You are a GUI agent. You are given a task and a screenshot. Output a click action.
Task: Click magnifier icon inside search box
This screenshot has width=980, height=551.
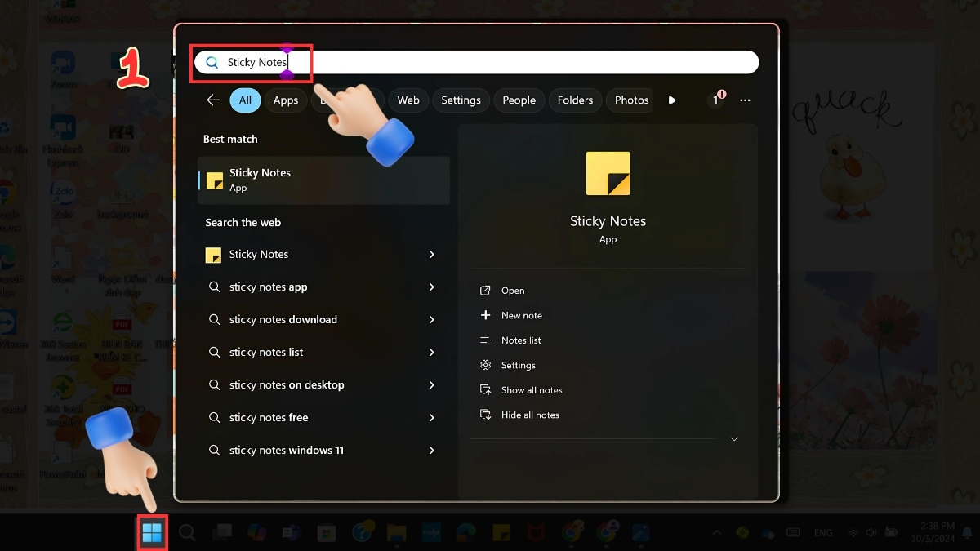pos(212,62)
